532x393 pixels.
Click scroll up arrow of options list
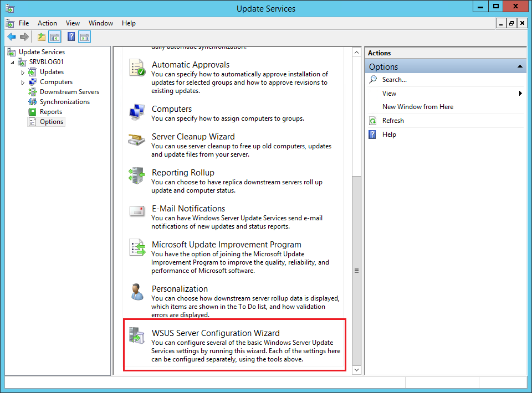[356, 52]
